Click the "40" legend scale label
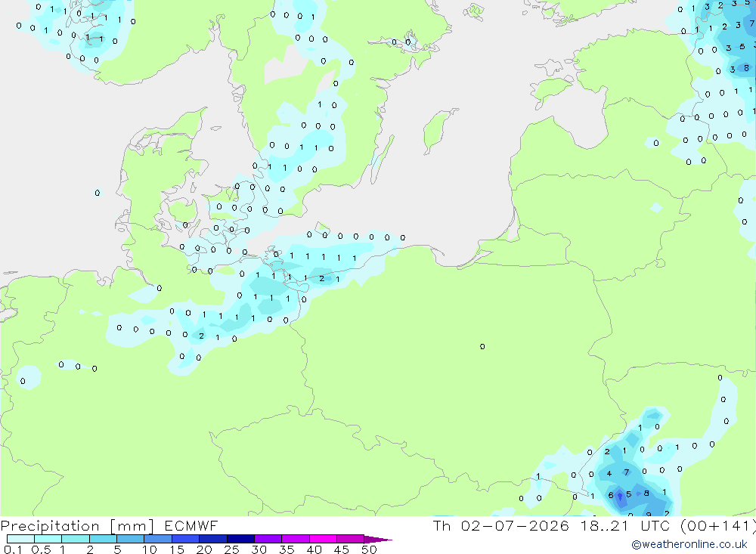The height and width of the screenshot is (554, 756). click(314, 549)
